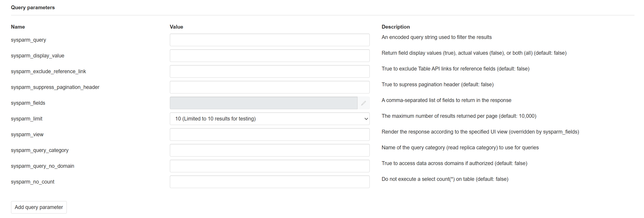
Task: Click the sysparm_limit parameter label
Action: coord(26,119)
